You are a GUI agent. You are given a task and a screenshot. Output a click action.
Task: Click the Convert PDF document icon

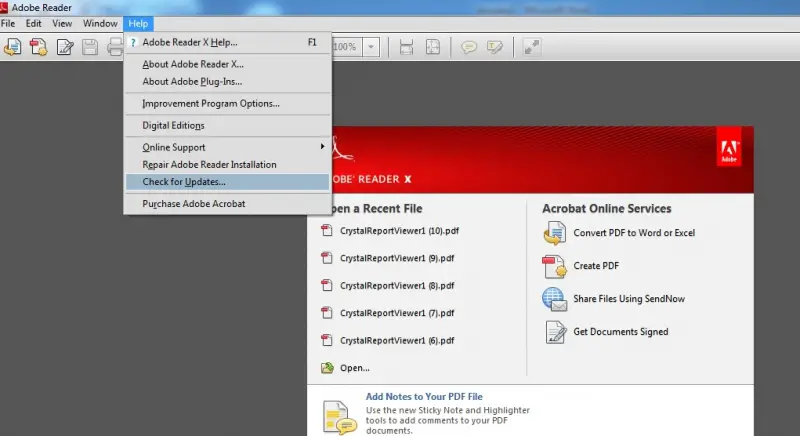pos(554,234)
